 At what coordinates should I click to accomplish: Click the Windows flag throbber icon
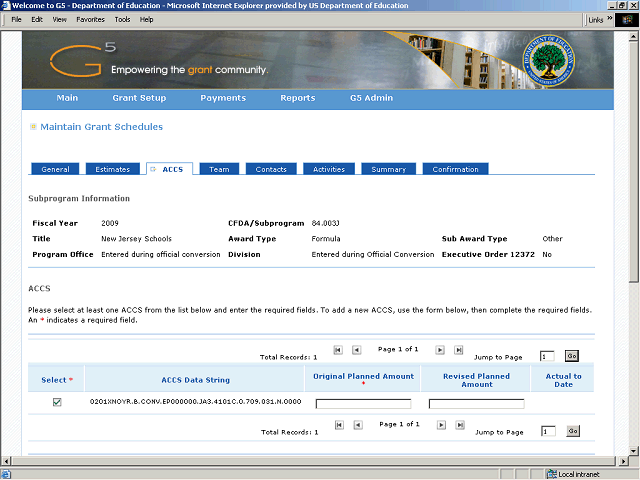[x=627, y=20]
